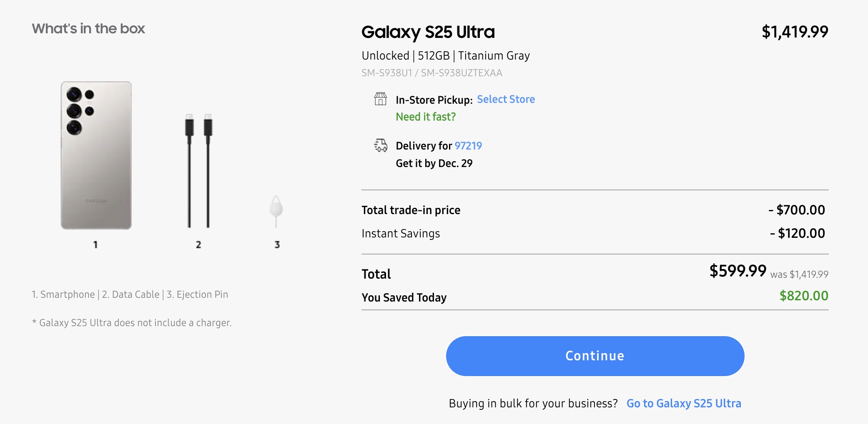Click the $599.99 total amount
Screen dimensions: 868x424
point(738,271)
